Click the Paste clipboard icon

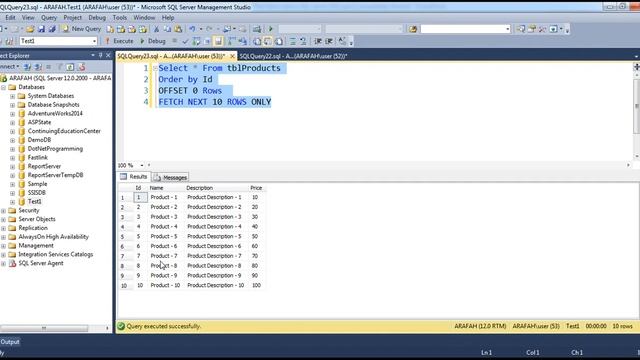click(178, 29)
